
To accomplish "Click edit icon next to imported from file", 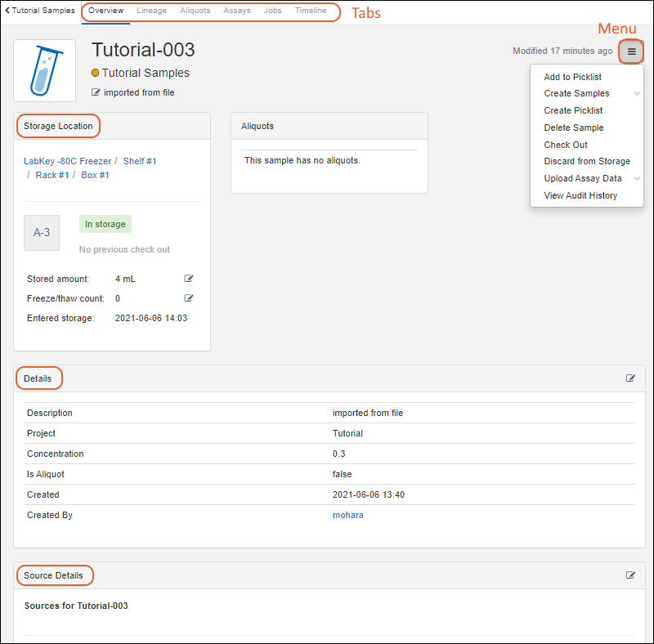I will 96,93.
